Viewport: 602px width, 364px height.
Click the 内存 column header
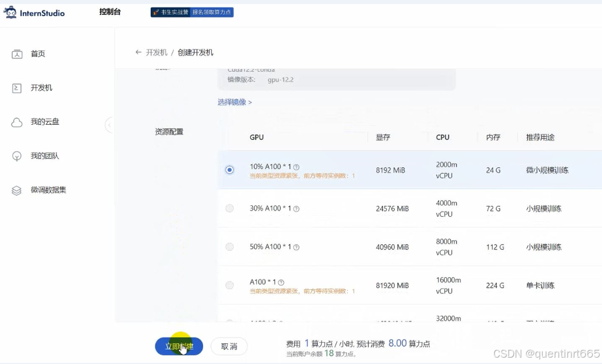tap(493, 137)
